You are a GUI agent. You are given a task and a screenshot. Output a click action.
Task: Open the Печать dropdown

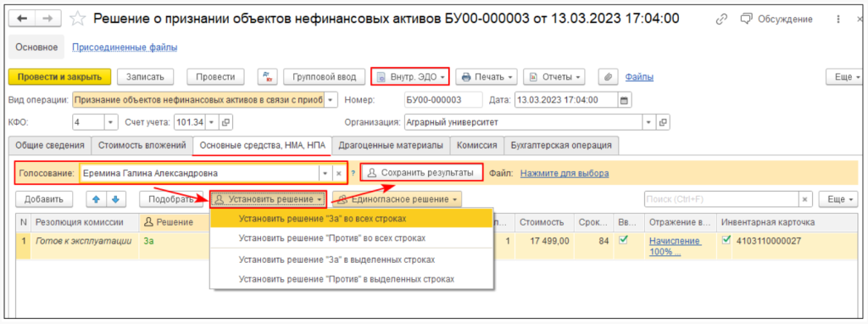click(x=487, y=77)
